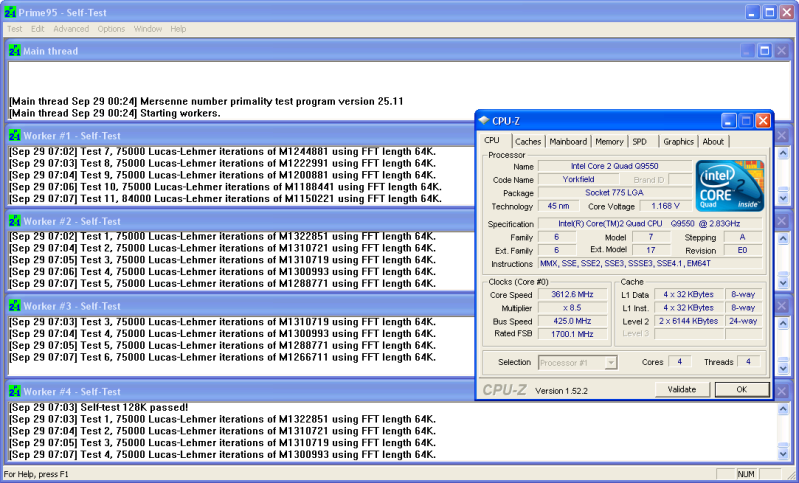Image resolution: width=799 pixels, height=483 pixels.
Task: Switch to the Memory tab in CPU-Z
Action: (609, 142)
